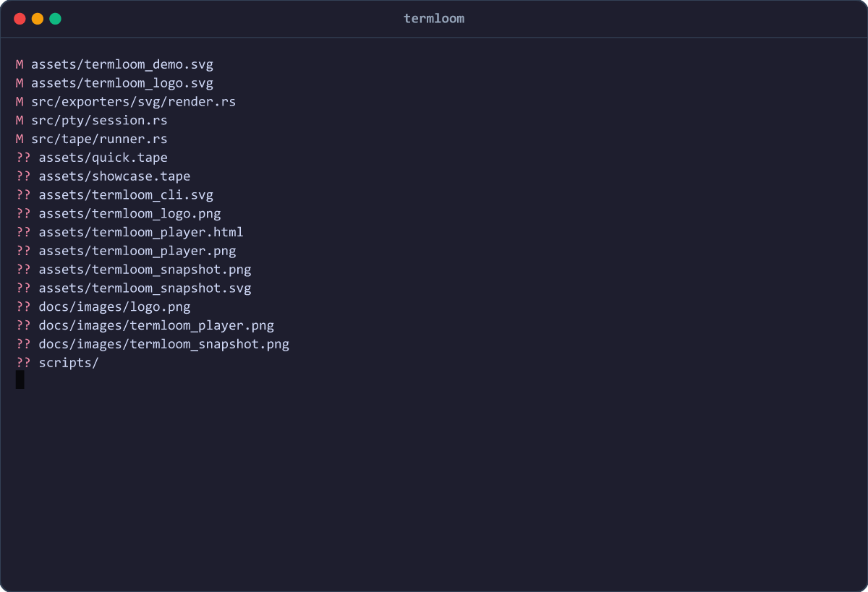Click the assets/termloom_logo.png path

point(129,214)
